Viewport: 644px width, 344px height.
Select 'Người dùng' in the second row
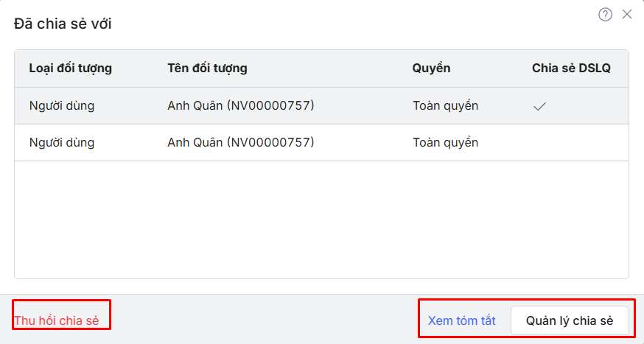(62, 143)
